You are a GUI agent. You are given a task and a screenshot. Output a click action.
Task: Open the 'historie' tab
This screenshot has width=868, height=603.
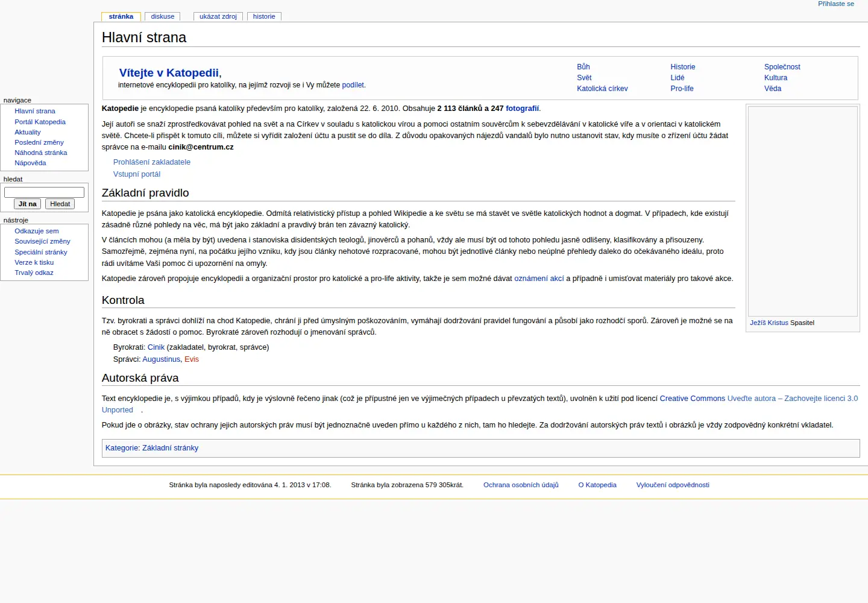point(264,16)
